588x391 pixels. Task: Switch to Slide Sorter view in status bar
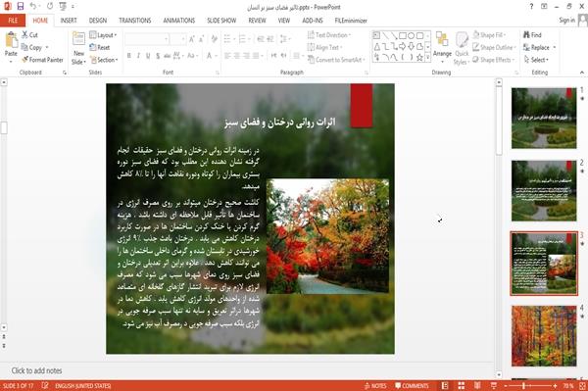462,386
